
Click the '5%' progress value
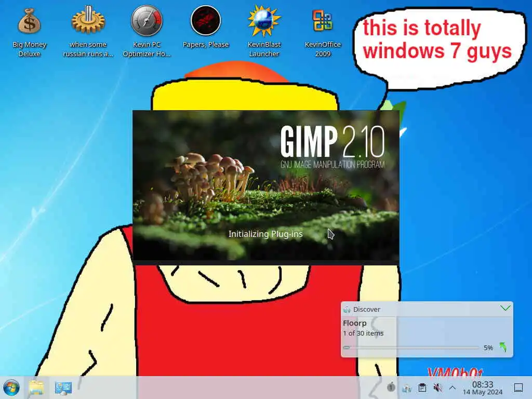pos(488,348)
